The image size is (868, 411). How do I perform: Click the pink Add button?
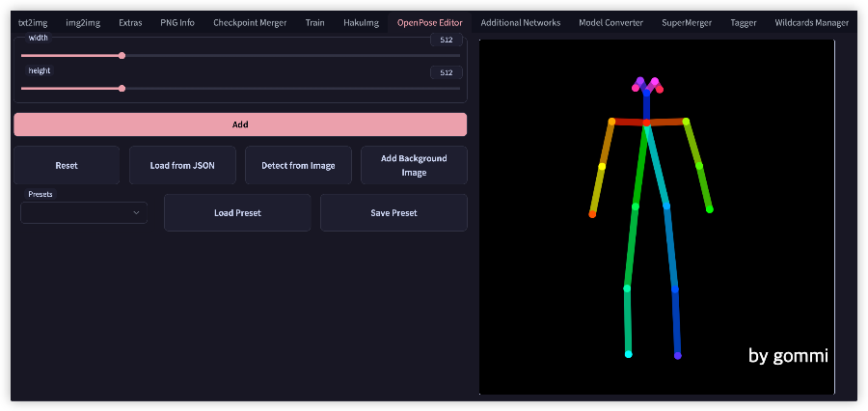pyautogui.click(x=240, y=124)
